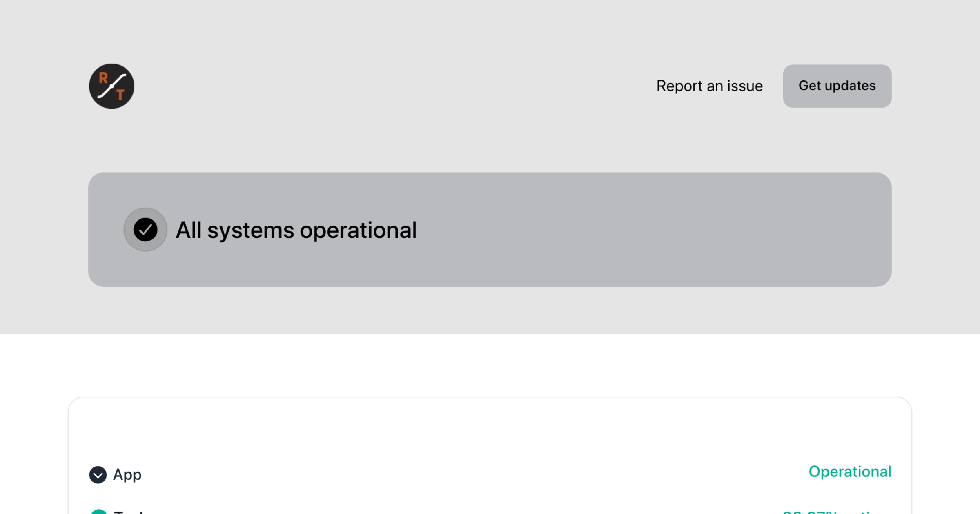
Task: Click the green Operational status text
Action: (850, 472)
